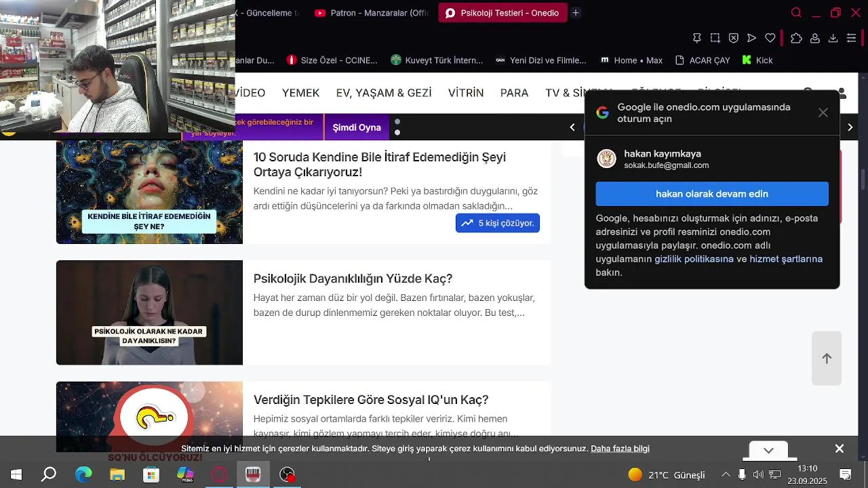Viewport: 868px width, 488px height.
Task: Expand the hidden system tray icons chevron
Action: [726, 474]
